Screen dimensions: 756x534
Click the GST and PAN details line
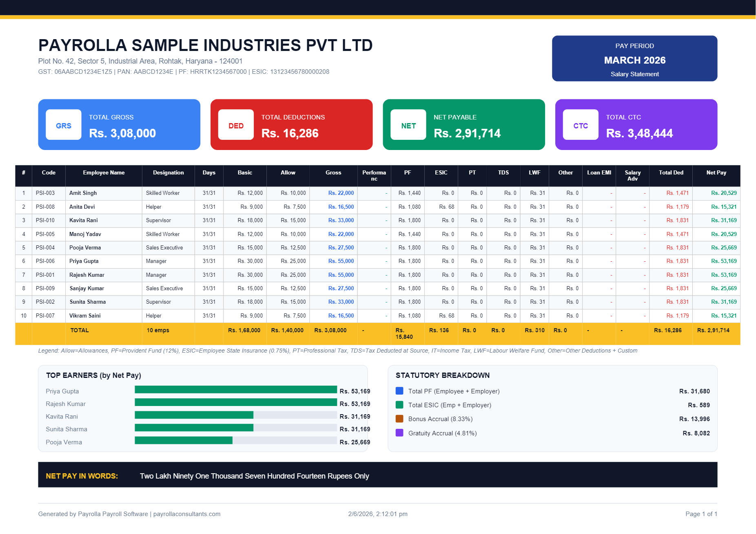[x=184, y=72]
